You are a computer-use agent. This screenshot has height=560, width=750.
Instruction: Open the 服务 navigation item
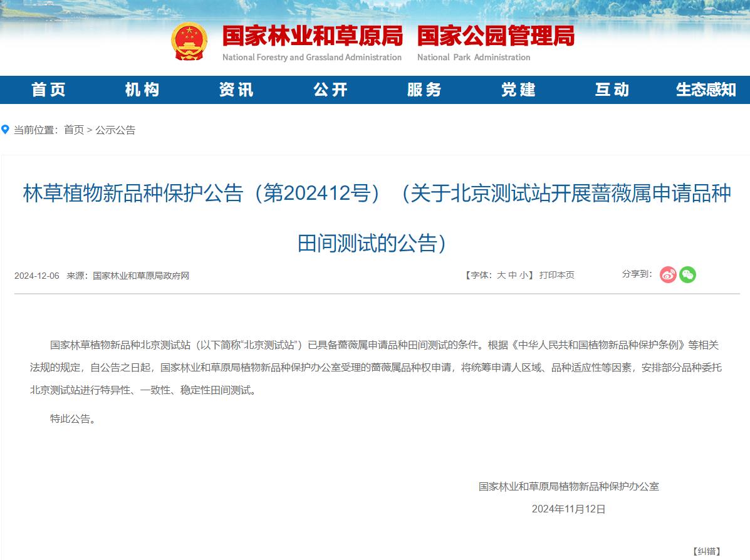coord(424,90)
